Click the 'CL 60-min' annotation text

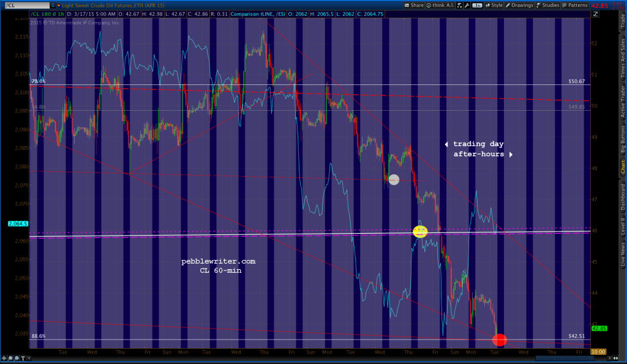220,270
